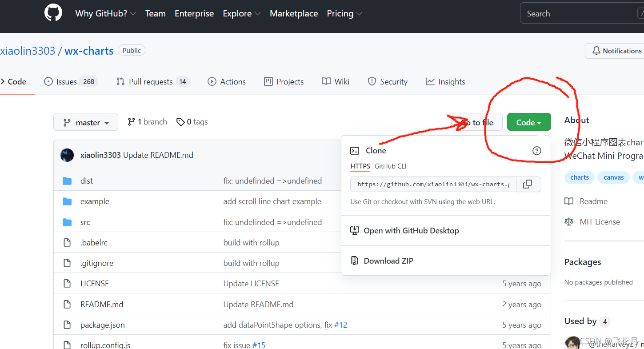644x349 pixels.
Task: Switch to the Actions tab
Action: click(x=227, y=82)
